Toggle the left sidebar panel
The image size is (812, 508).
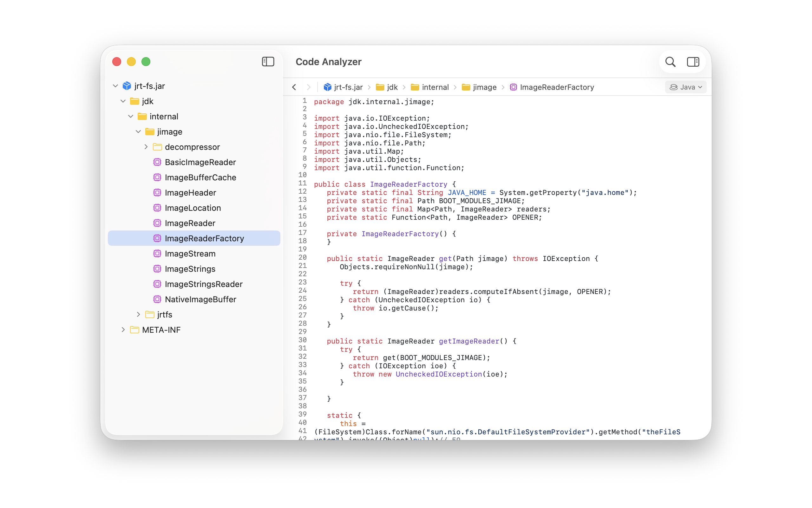(268, 62)
